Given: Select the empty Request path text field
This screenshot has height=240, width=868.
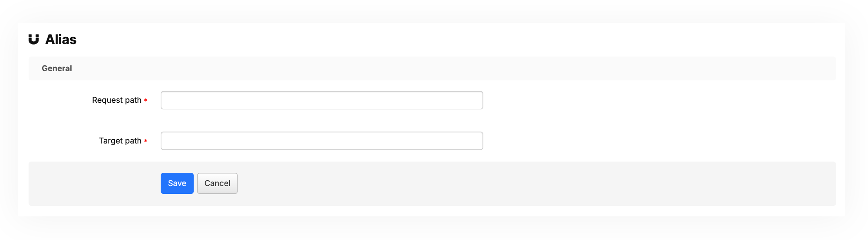Looking at the screenshot, I should click(x=322, y=100).
